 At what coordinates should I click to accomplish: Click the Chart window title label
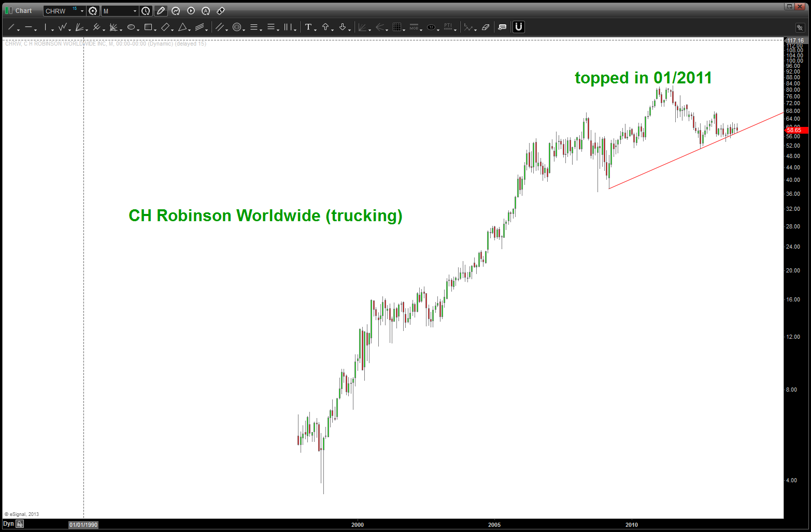[x=23, y=11]
